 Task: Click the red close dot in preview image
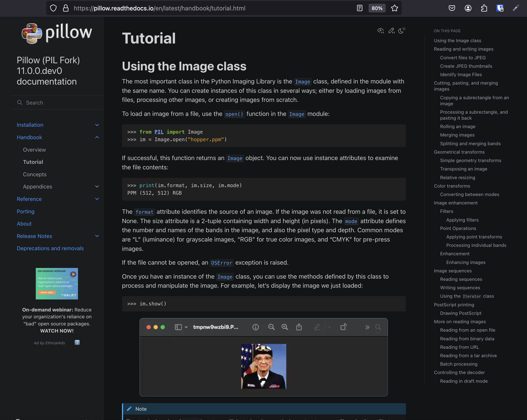148,327
